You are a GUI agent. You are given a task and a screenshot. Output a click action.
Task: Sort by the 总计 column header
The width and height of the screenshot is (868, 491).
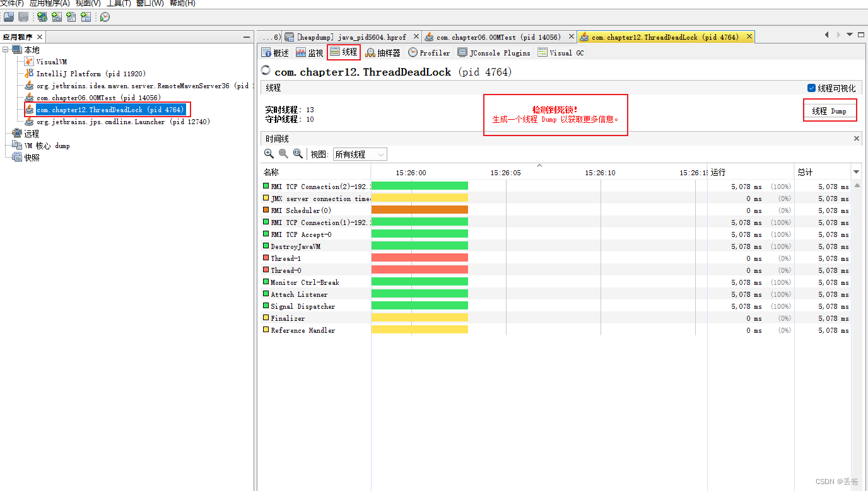tap(823, 172)
